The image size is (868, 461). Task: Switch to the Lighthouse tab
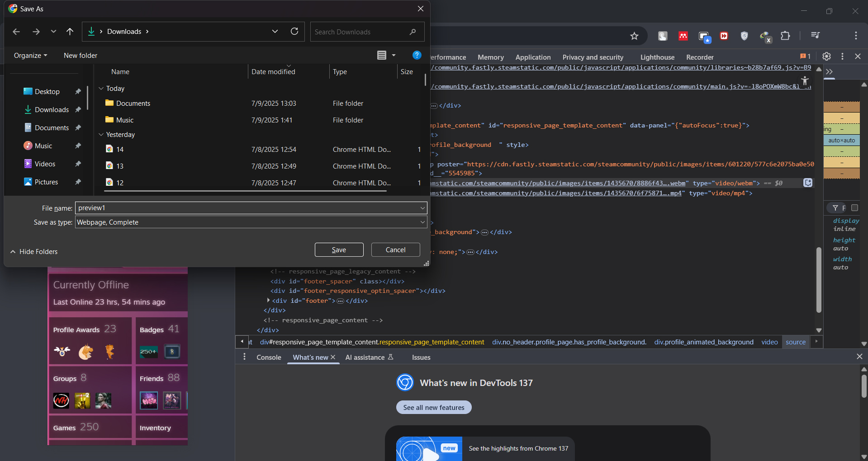coord(657,57)
